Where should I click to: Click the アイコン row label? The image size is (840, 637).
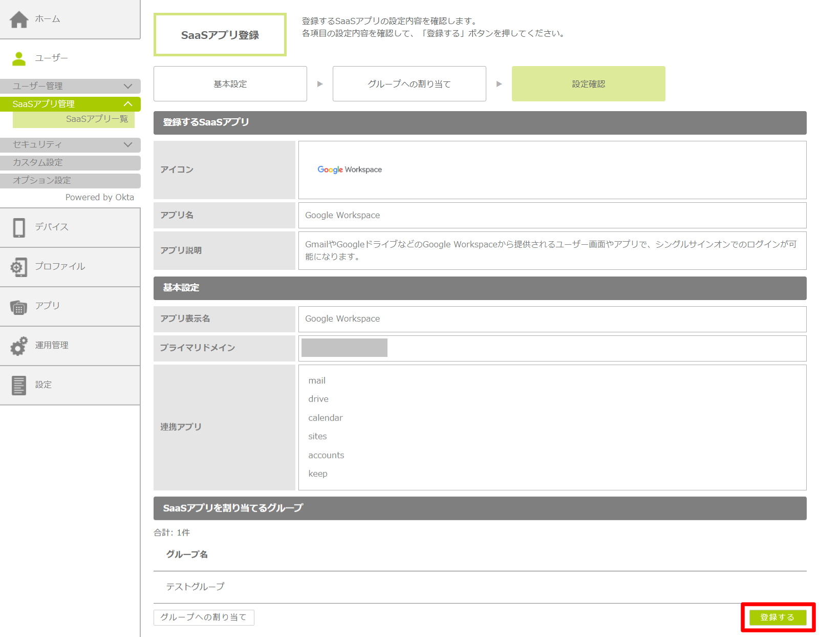click(224, 170)
